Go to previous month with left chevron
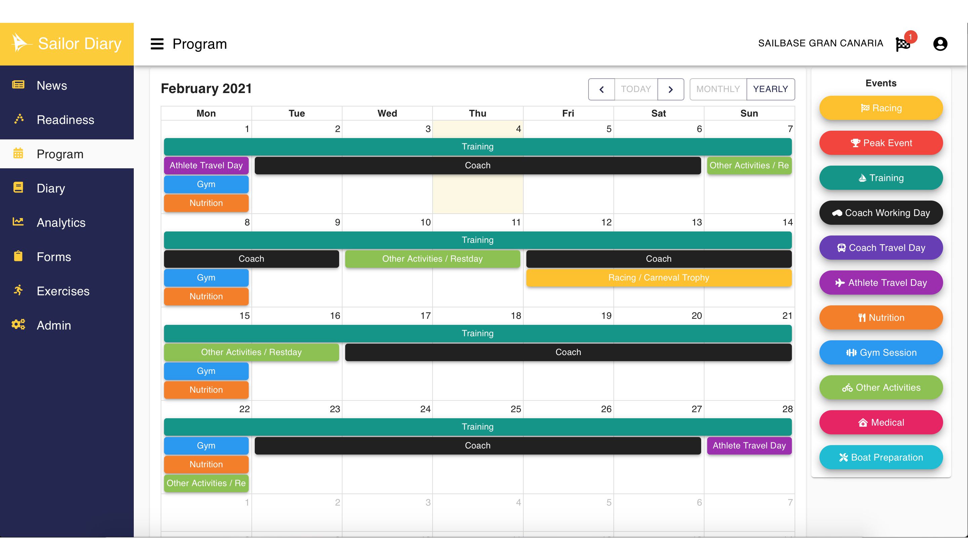 602,89
